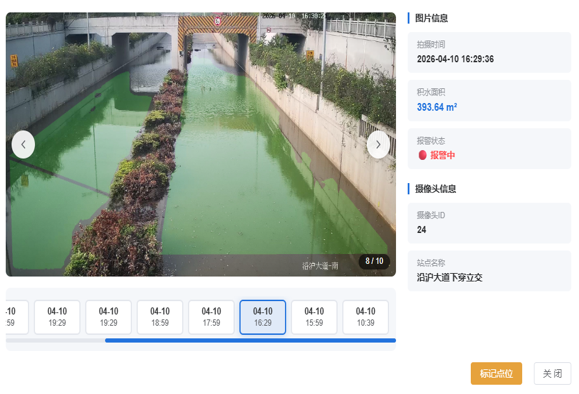Select the 04-10 19:29 snapshot beside 18:59
This screenshot has width=579, height=394.
(109, 317)
